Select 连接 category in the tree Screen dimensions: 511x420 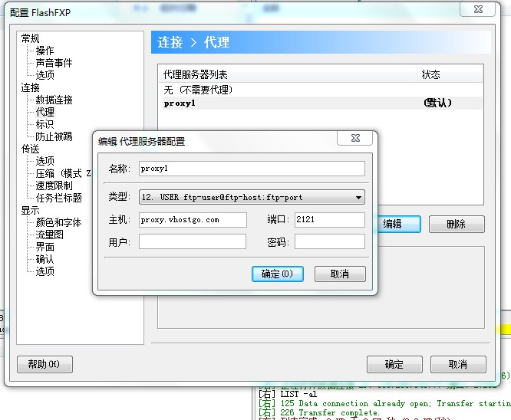pyautogui.click(x=31, y=87)
